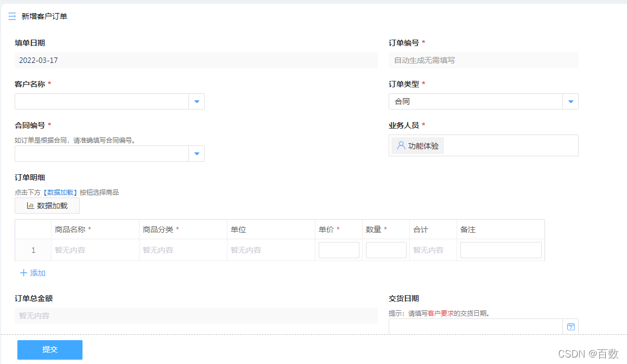The width and height of the screenshot is (627, 364).
Task: Click the 暂无内容 cell under 商品名称
Action: pos(95,250)
